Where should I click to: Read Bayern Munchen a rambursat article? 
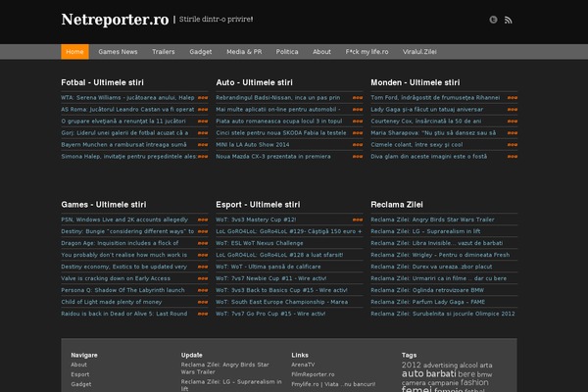point(123,145)
